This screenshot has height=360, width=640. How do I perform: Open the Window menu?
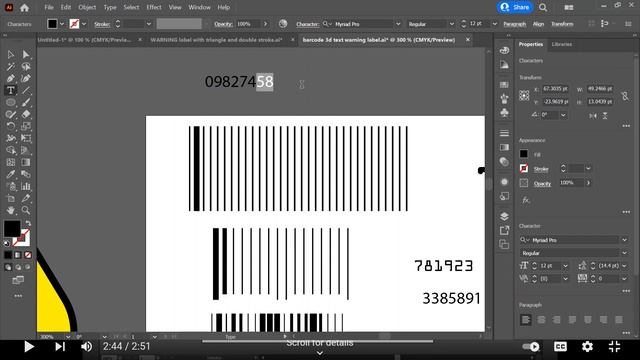pyautogui.click(x=199, y=7)
